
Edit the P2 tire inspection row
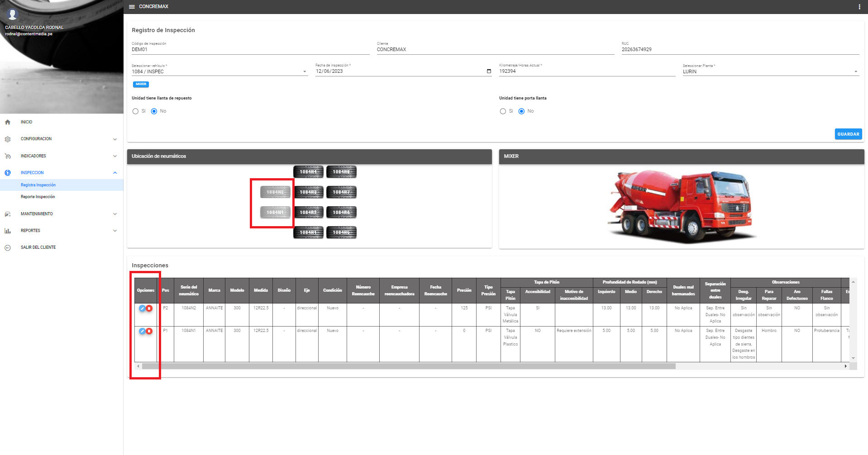142,308
